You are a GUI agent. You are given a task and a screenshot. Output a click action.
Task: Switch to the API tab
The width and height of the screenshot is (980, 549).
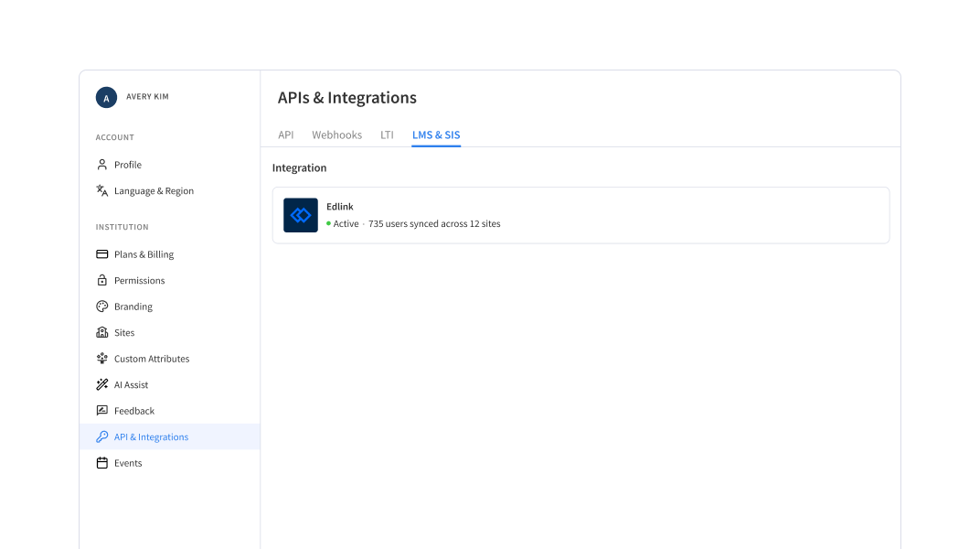pyautogui.click(x=285, y=135)
